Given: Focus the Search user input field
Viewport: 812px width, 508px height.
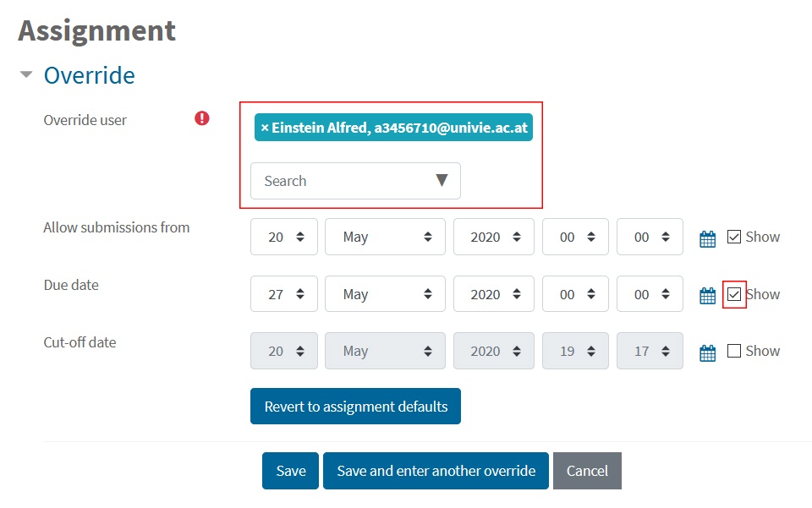Looking at the screenshot, I should coord(342,181).
